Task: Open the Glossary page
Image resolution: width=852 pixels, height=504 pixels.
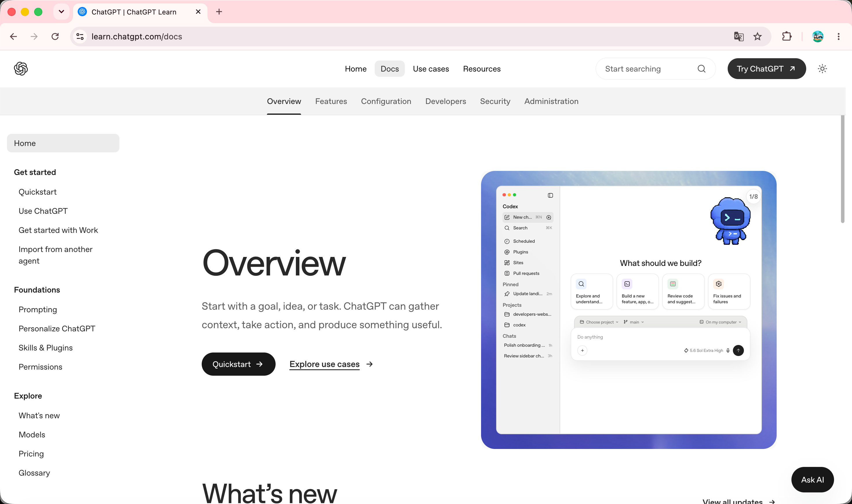Action: [34, 473]
